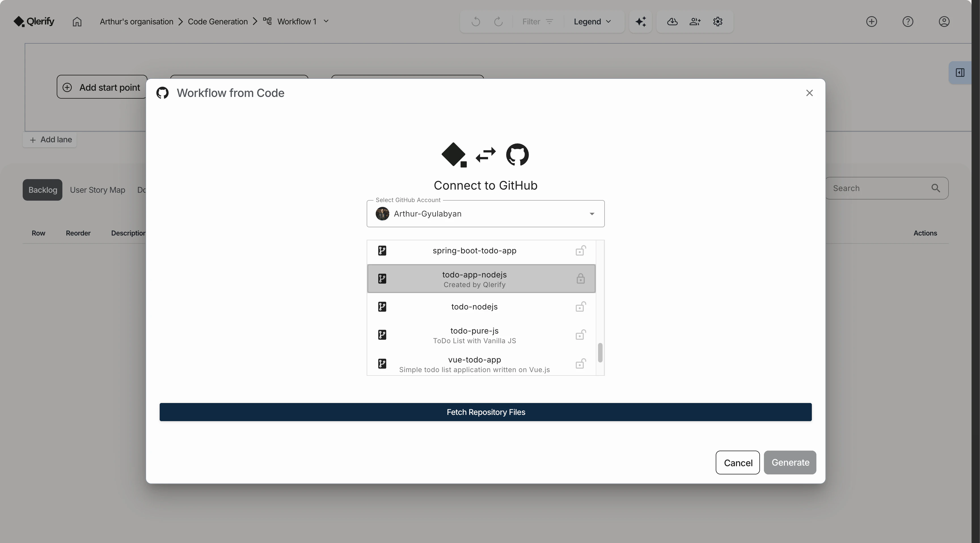Click the unlock icon beside spring-boot-todo-app
This screenshot has width=980, height=543.
580,251
